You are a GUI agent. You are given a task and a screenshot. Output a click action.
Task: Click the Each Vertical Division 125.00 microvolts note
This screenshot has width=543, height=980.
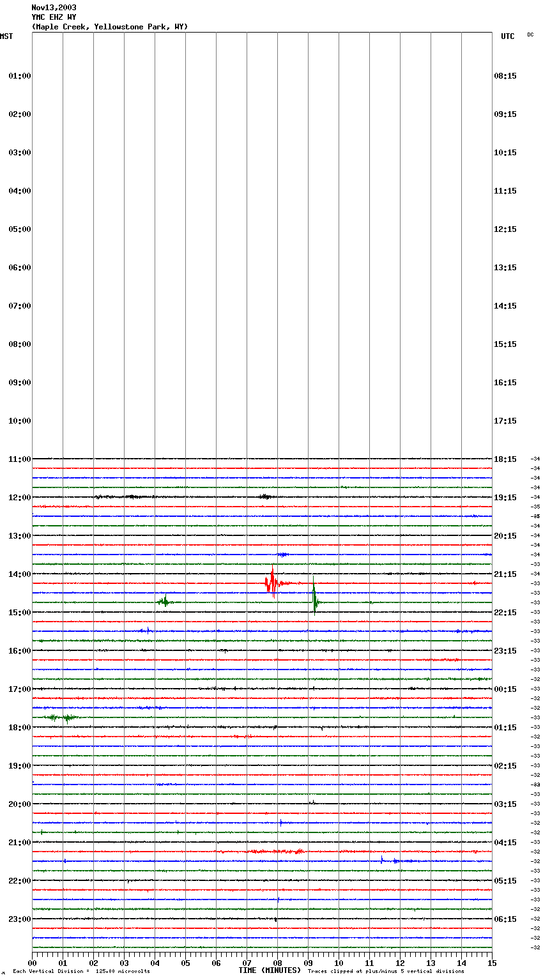(81, 972)
